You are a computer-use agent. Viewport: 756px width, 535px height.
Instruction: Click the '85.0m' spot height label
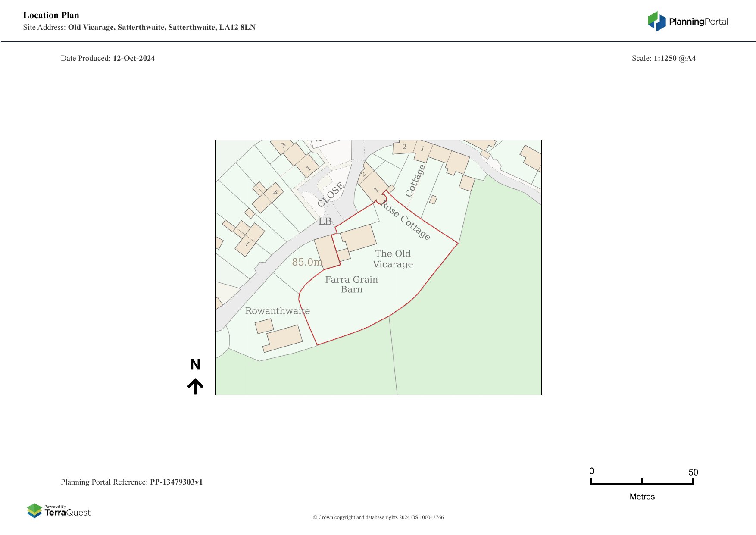[306, 262]
